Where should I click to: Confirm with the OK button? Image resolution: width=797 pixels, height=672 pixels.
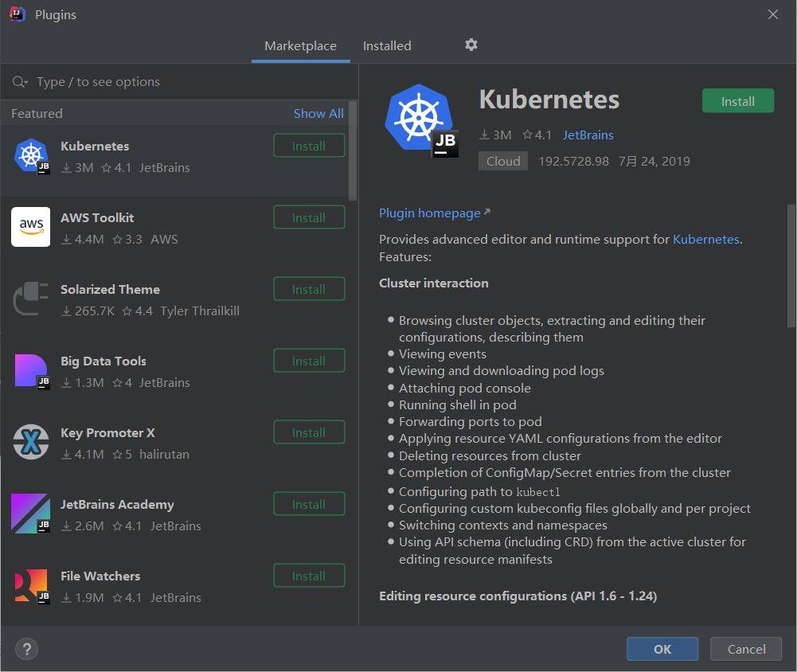662,649
